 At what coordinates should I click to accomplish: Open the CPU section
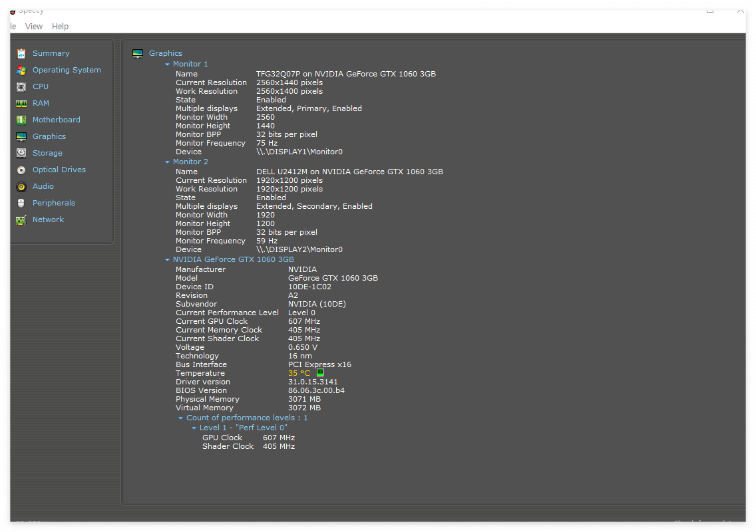[41, 86]
